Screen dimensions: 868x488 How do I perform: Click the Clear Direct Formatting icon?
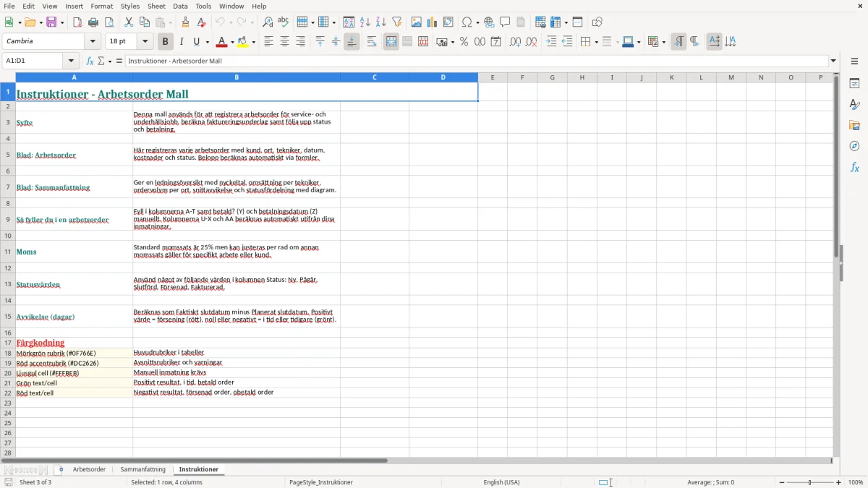(201, 22)
